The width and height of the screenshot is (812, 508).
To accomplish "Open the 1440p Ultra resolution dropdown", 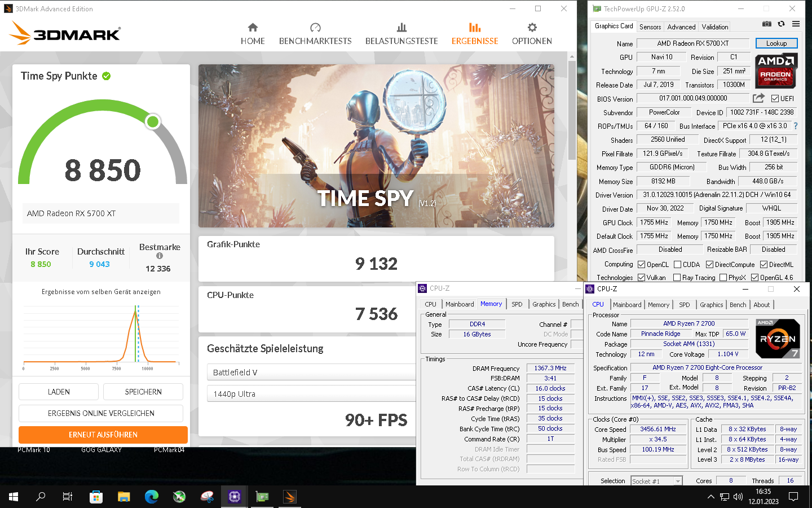I will pyautogui.click(x=311, y=393).
